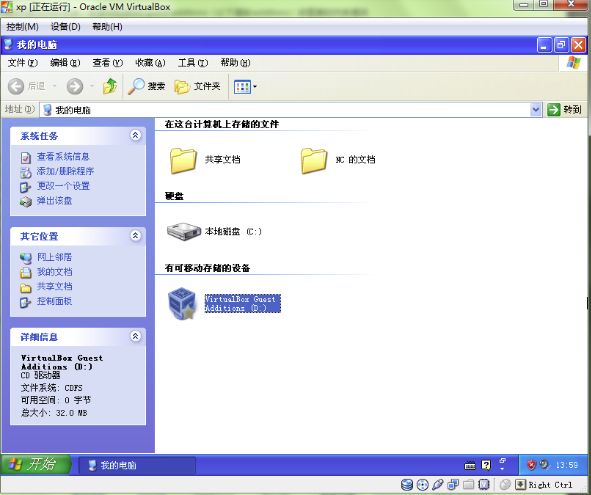
Task: Click the keyboard language bar icon
Action: [470, 466]
